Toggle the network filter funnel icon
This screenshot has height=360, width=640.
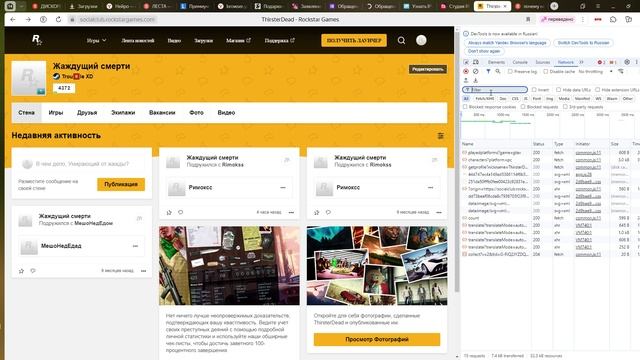click(488, 71)
